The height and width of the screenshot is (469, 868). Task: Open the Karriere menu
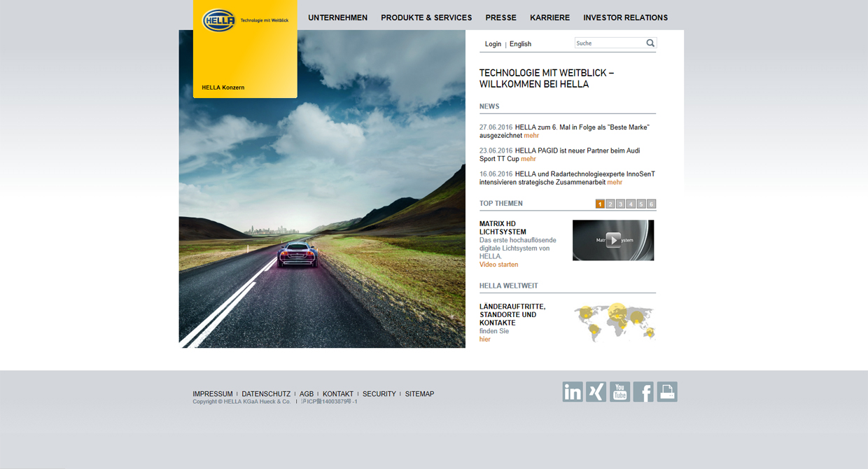point(549,17)
